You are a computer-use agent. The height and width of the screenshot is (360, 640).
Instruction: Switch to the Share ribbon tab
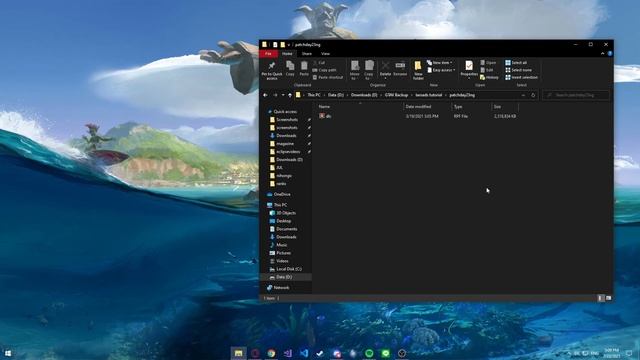307,53
